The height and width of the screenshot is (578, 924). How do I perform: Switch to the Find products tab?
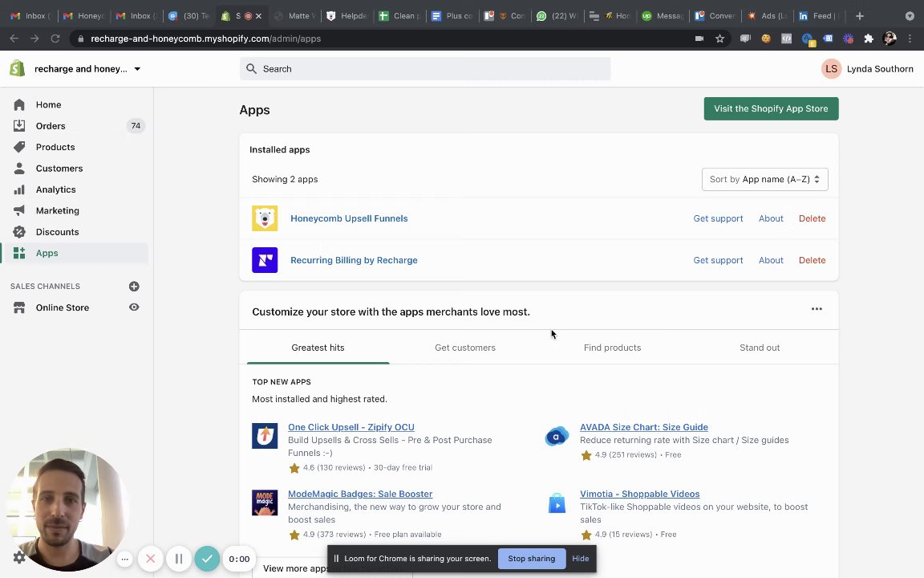tap(612, 348)
